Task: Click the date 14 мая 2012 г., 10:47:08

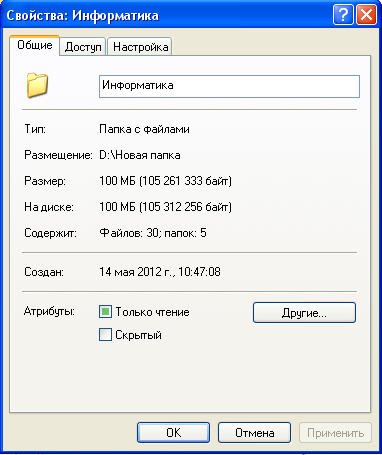Action: point(160,272)
